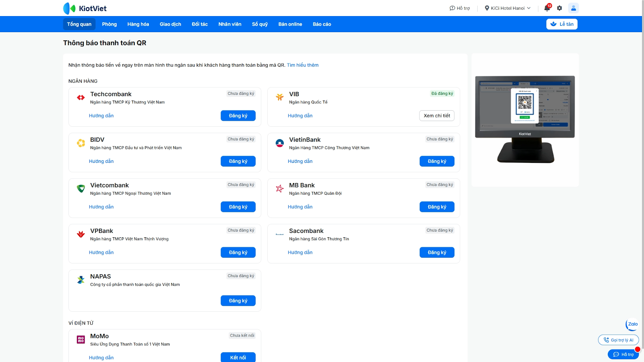644x362 pixels.
Task: Open the Hàng hóa menu
Action: pos(138,24)
